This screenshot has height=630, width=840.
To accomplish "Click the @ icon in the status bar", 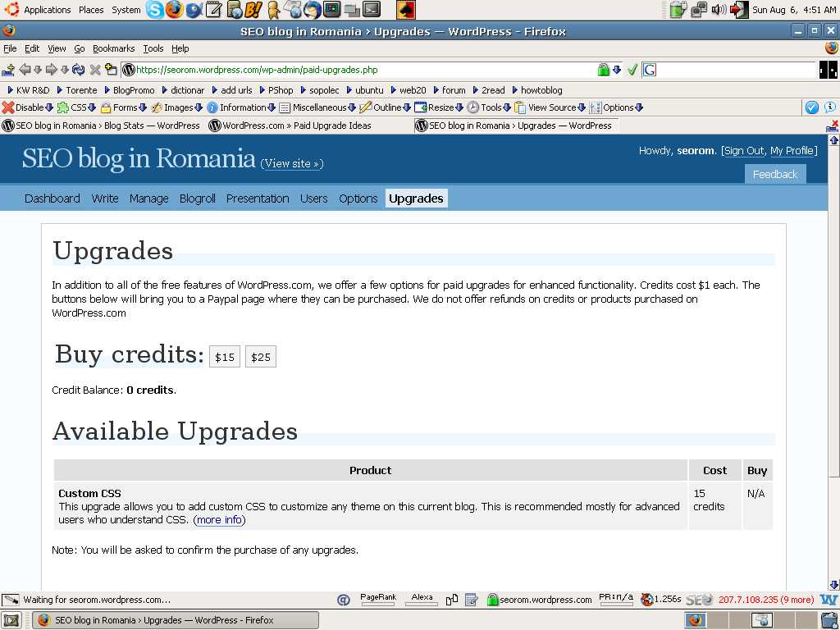I will click(344, 600).
